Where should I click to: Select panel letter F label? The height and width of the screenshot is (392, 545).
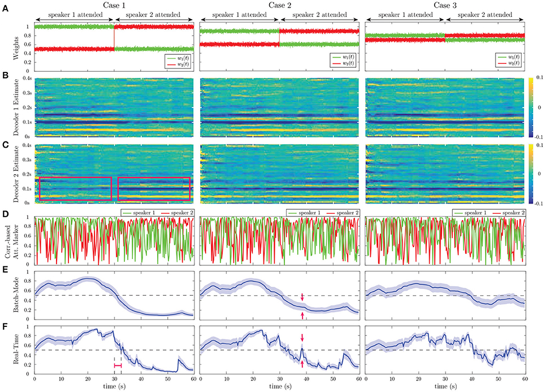pos(5,326)
